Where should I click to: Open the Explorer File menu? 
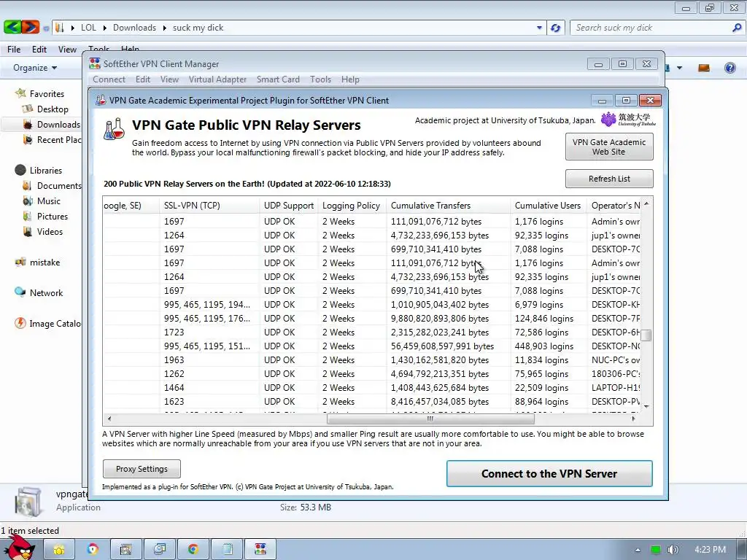click(14, 49)
